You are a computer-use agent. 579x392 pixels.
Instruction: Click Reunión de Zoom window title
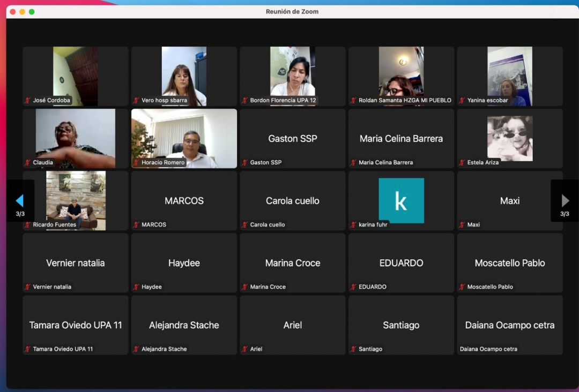point(292,11)
